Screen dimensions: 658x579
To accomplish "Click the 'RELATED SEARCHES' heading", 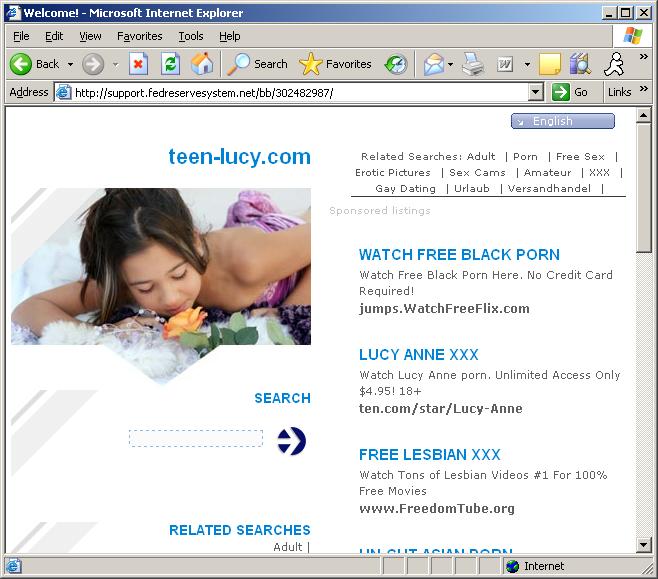I will 240,530.
